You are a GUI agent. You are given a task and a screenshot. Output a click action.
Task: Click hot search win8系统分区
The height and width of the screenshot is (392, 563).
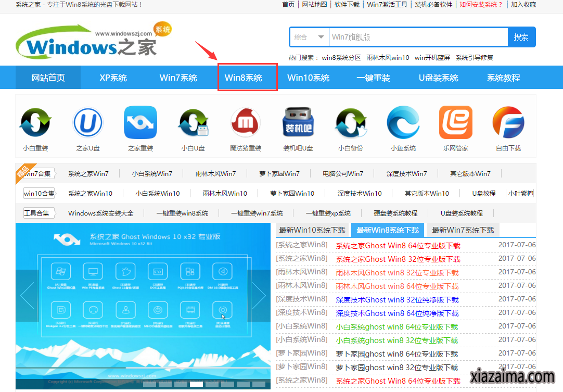coord(341,57)
